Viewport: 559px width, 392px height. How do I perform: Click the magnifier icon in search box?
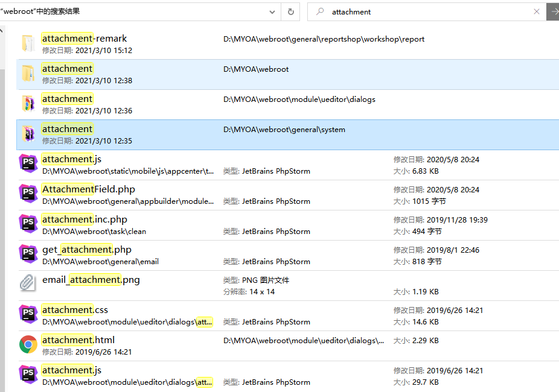coord(320,11)
